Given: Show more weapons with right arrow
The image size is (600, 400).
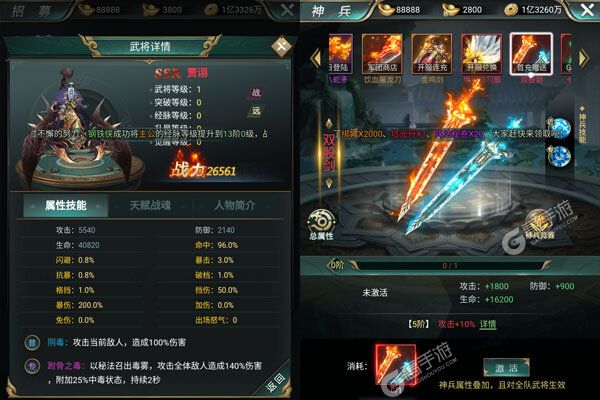Looking at the screenshot, I should tap(583, 58).
